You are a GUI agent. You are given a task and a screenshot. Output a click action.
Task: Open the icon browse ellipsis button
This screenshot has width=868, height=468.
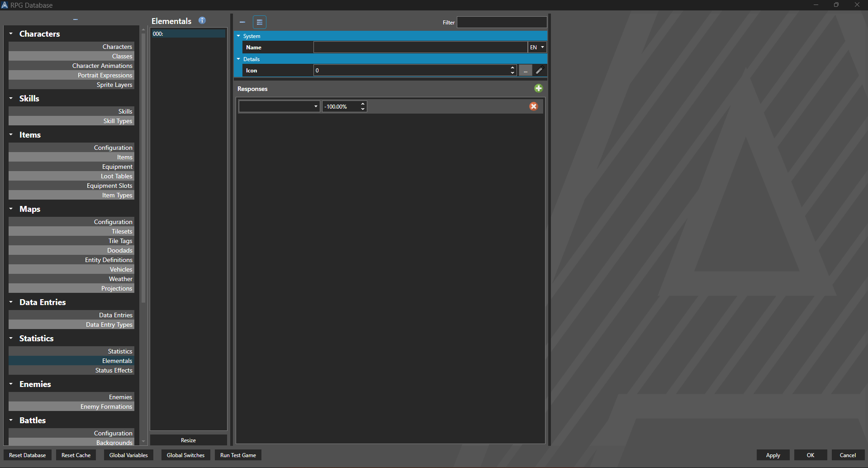tap(525, 71)
